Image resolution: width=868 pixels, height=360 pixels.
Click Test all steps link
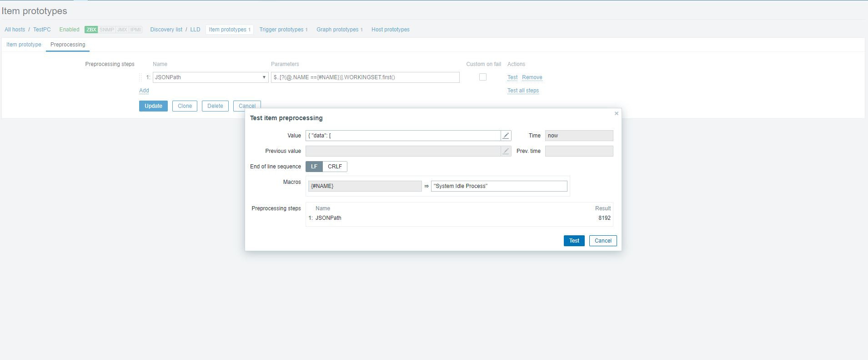click(x=523, y=91)
